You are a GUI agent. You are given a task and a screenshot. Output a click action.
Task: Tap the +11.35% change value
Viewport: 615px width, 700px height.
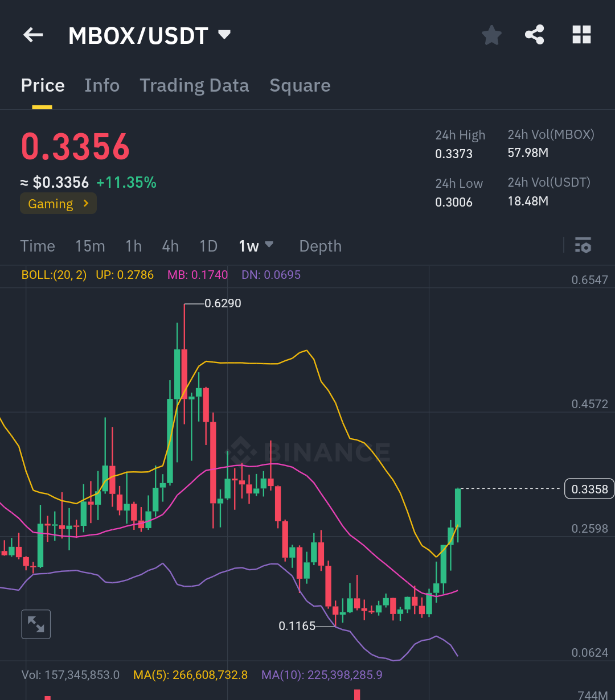[x=126, y=183]
